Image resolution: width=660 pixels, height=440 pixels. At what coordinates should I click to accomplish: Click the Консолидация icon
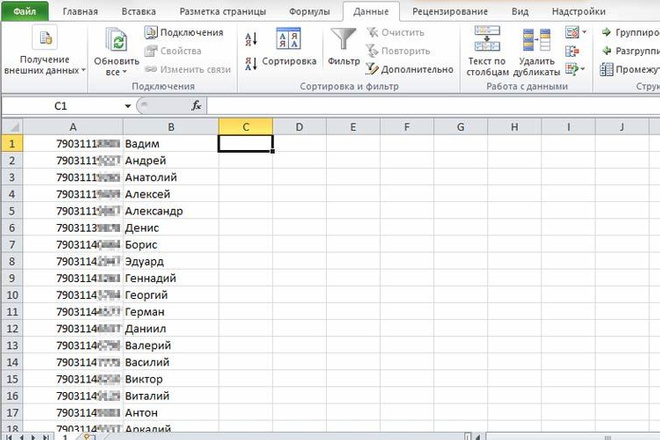pos(572,51)
